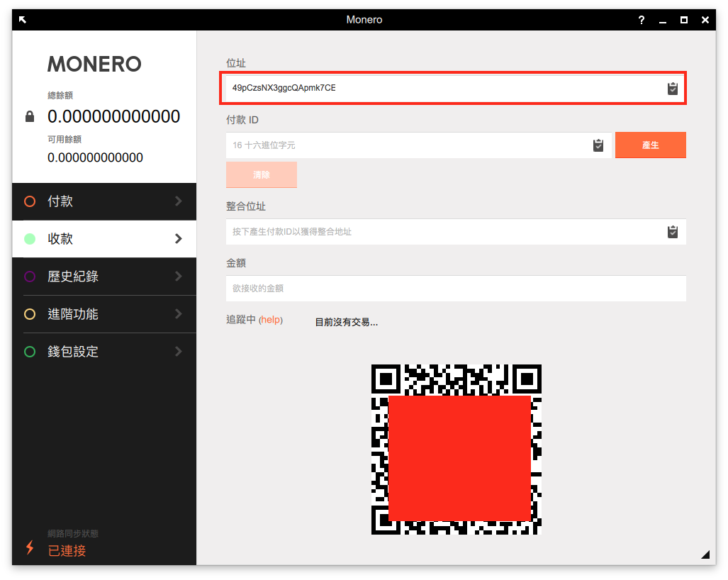Copy the integrated address (整合位址) via clipboard icon

coord(672,232)
